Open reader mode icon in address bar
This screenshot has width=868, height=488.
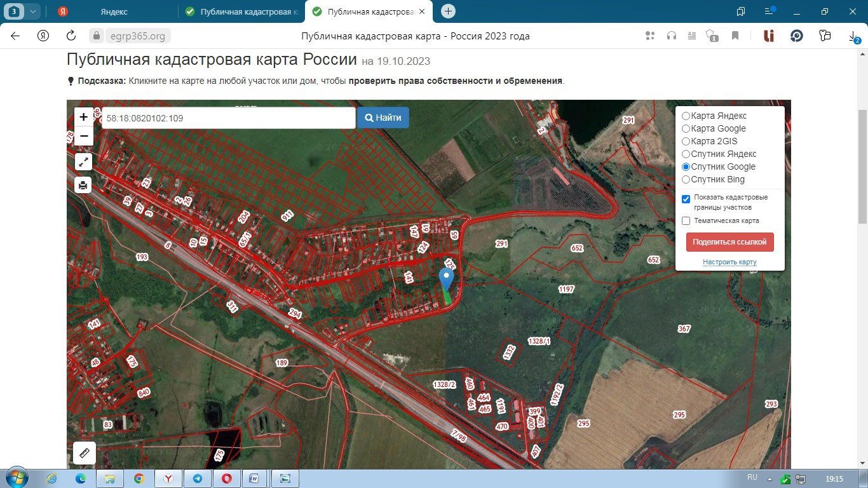point(692,36)
